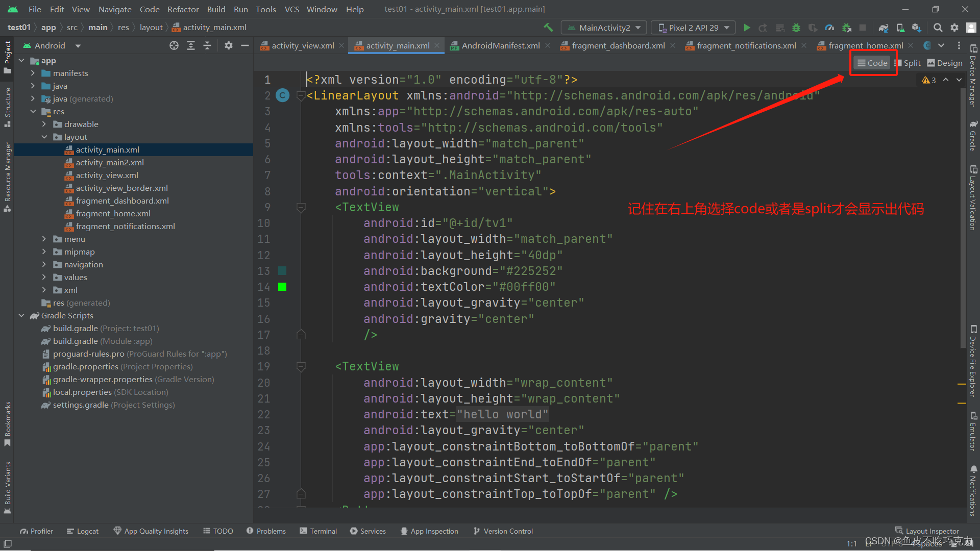Click the Make Project hammer icon
This screenshot has width=980, height=551.
click(548, 28)
